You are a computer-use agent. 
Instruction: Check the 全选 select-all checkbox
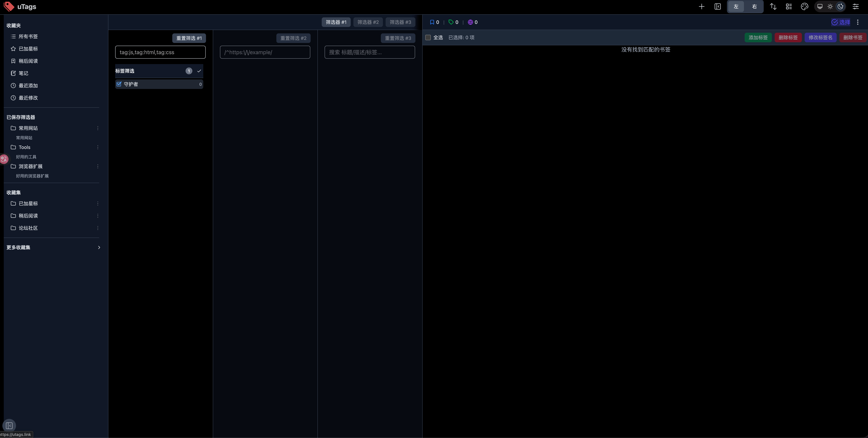[428, 37]
